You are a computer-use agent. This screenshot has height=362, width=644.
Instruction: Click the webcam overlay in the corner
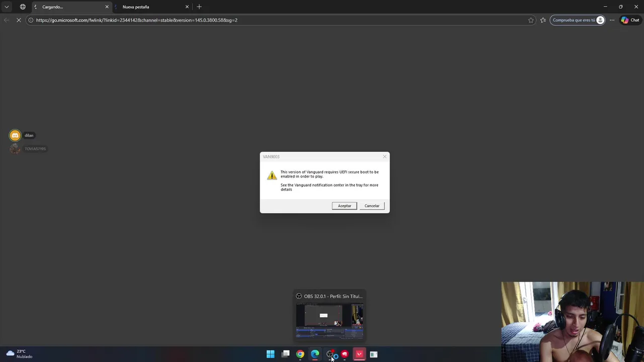tap(573, 322)
